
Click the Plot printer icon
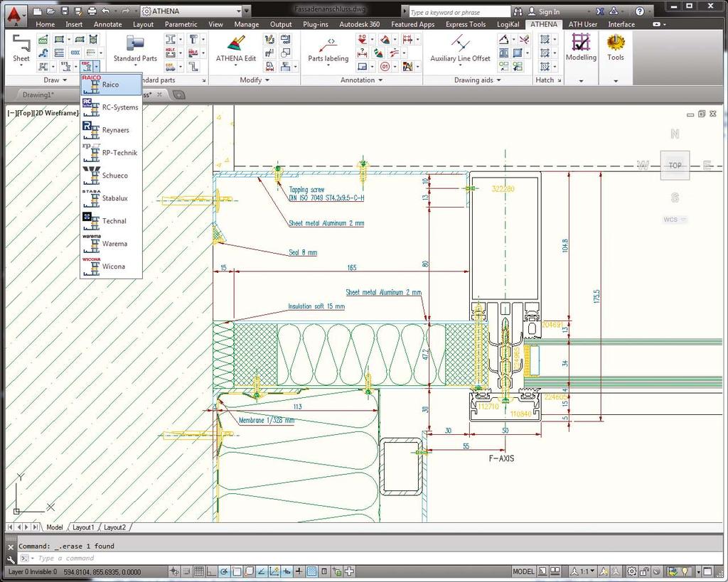click(92, 11)
